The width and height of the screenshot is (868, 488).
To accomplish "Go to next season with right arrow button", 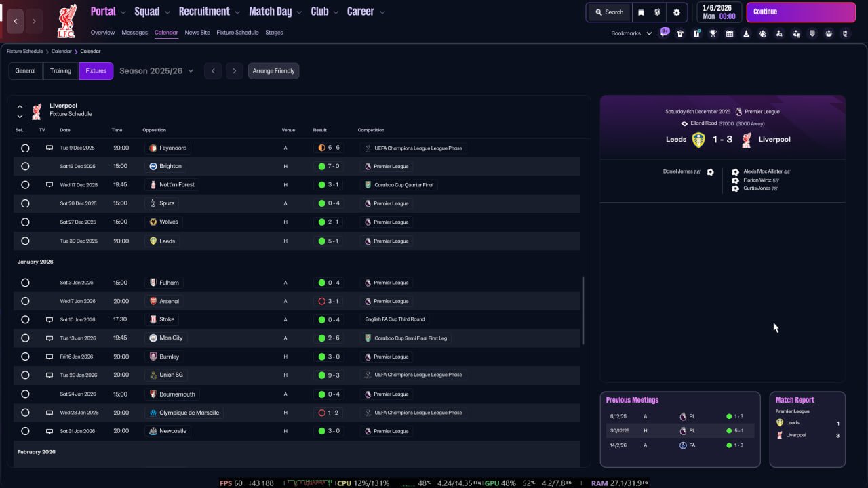I will point(235,71).
